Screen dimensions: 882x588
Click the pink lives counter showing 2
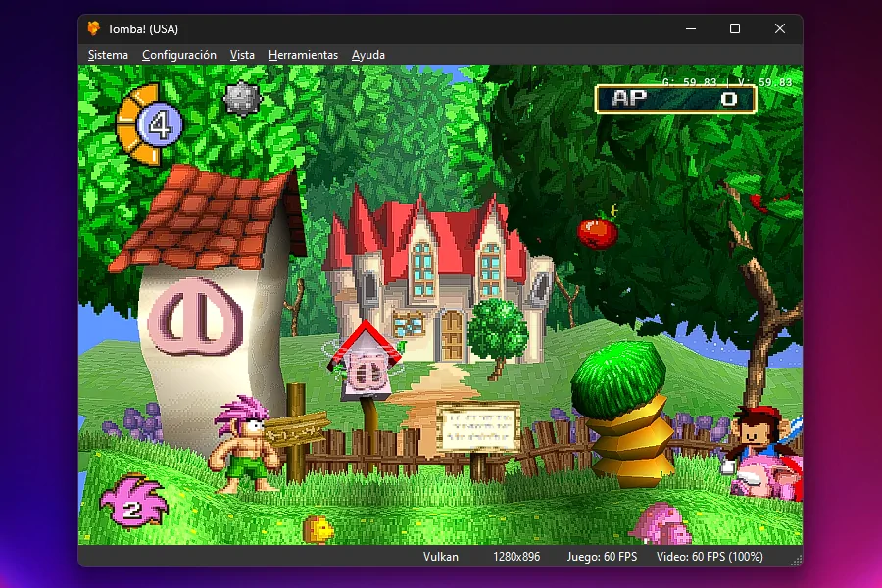[x=133, y=502]
